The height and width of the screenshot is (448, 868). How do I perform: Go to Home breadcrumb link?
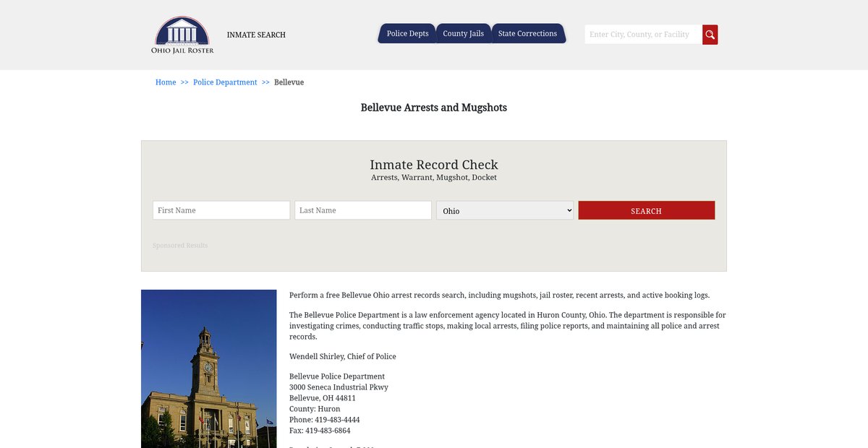(x=166, y=82)
